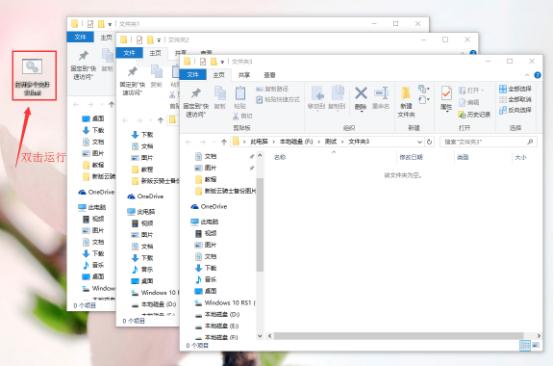Select 此电脑 in the front window sidebar
Viewport: 554px width, 366px height.
click(205, 222)
